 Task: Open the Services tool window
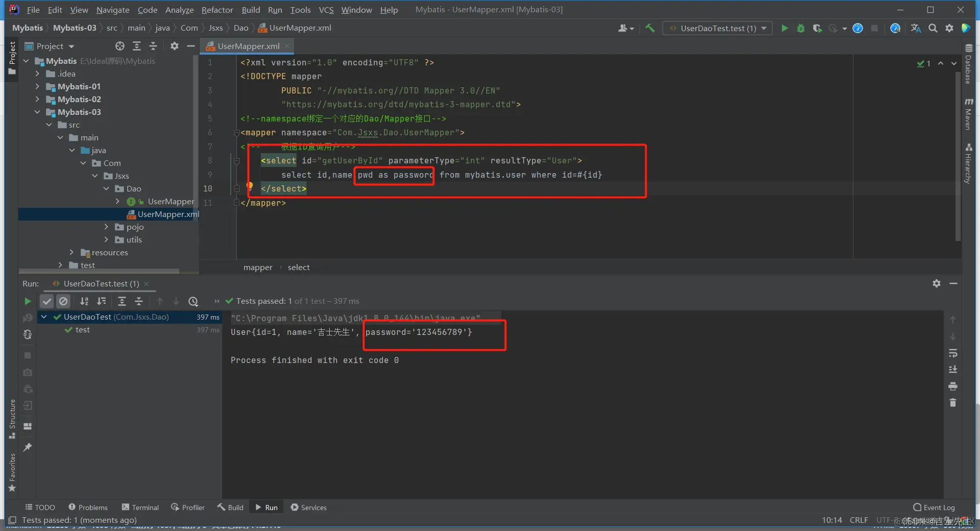point(309,507)
